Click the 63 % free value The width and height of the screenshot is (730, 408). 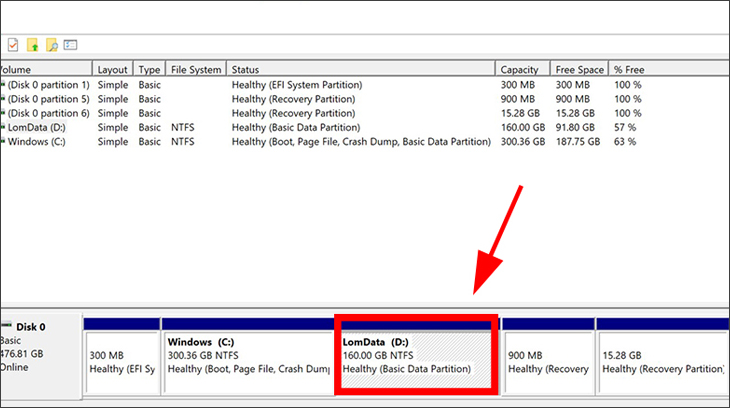coord(625,142)
